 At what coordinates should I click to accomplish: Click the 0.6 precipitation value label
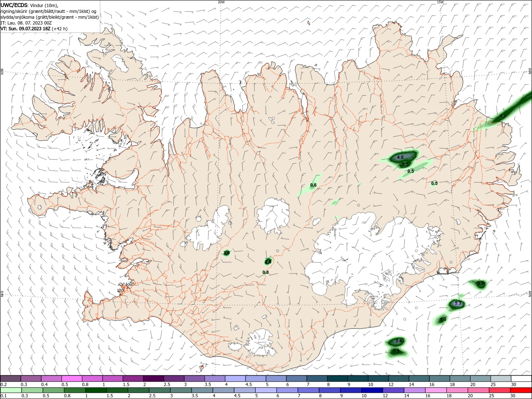[x=313, y=185]
